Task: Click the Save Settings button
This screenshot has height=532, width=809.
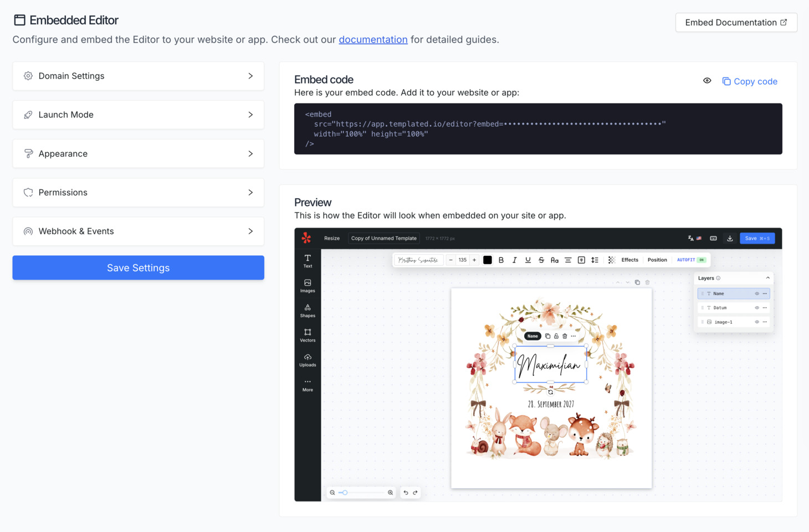Action: click(x=138, y=267)
